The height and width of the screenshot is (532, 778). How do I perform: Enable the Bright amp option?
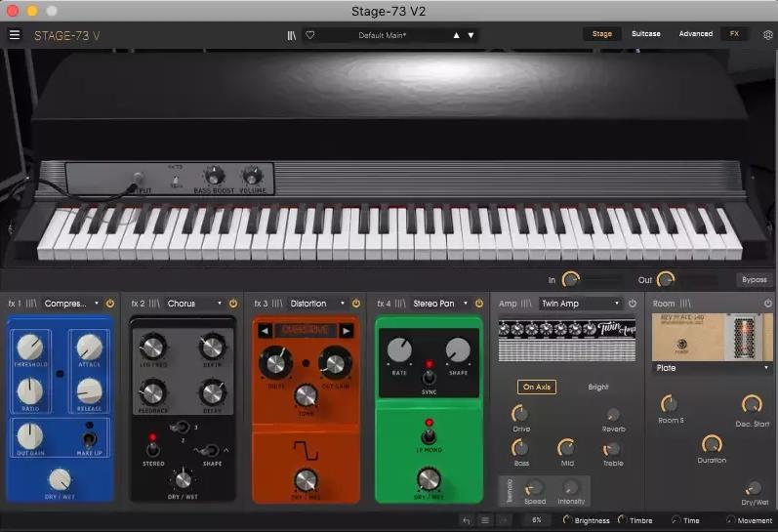(x=597, y=387)
